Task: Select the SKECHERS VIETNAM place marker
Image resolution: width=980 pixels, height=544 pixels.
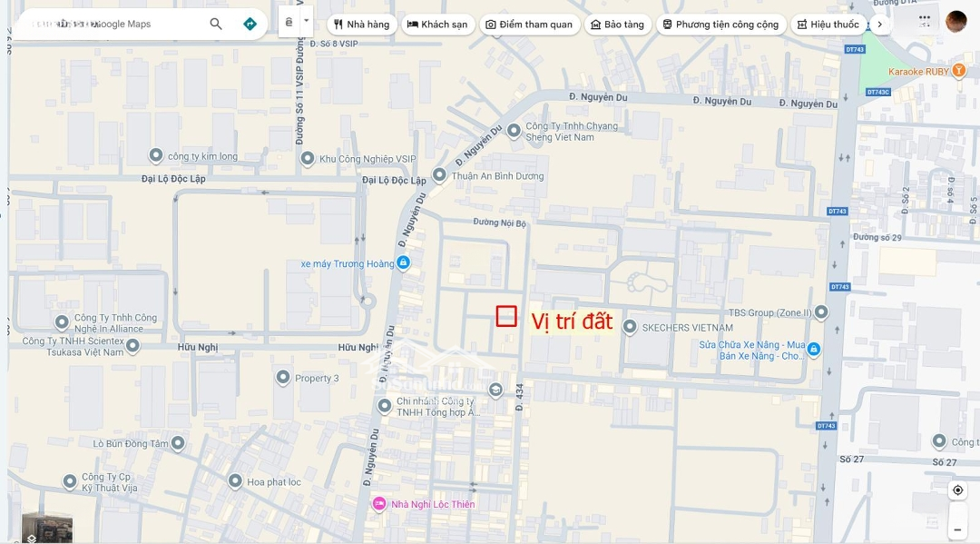Action: point(629,327)
